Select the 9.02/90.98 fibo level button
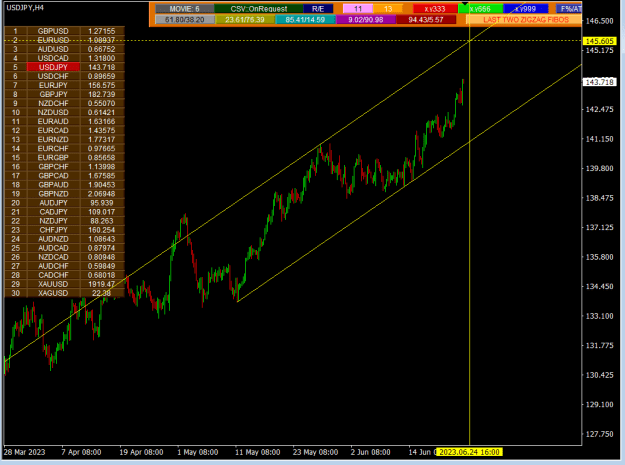Image resolution: width=625 pixels, height=465 pixels. 366,20
